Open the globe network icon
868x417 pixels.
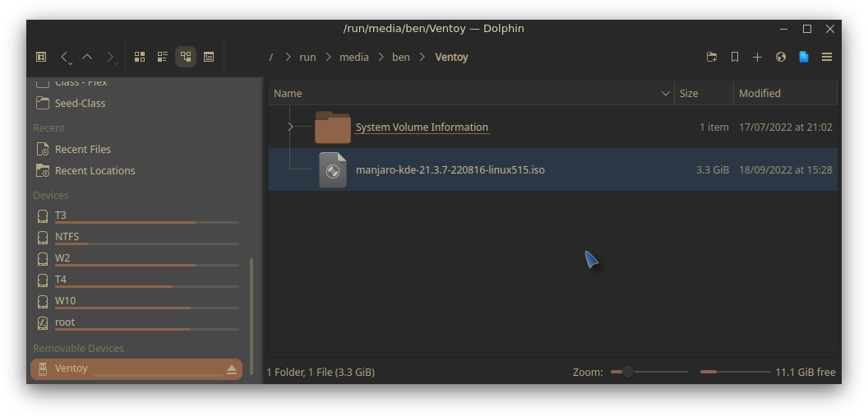tap(781, 57)
